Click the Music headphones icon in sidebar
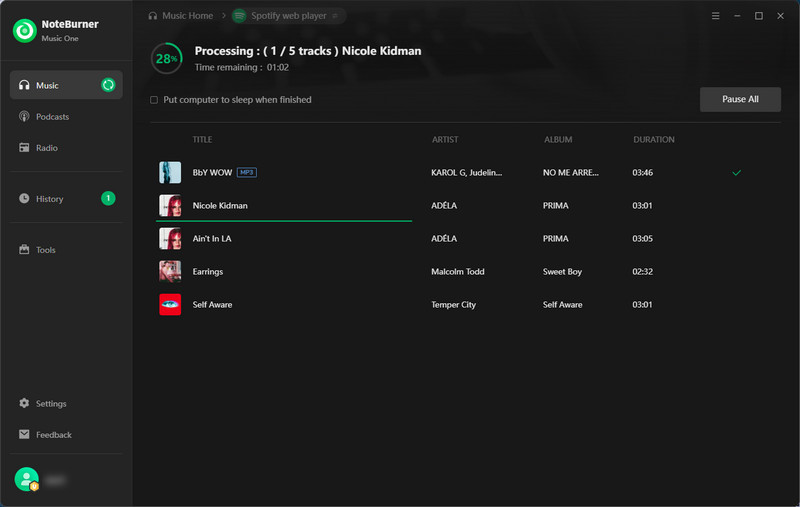Viewport: 800px width, 507px height. pyautogui.click(x=24, y=85)
